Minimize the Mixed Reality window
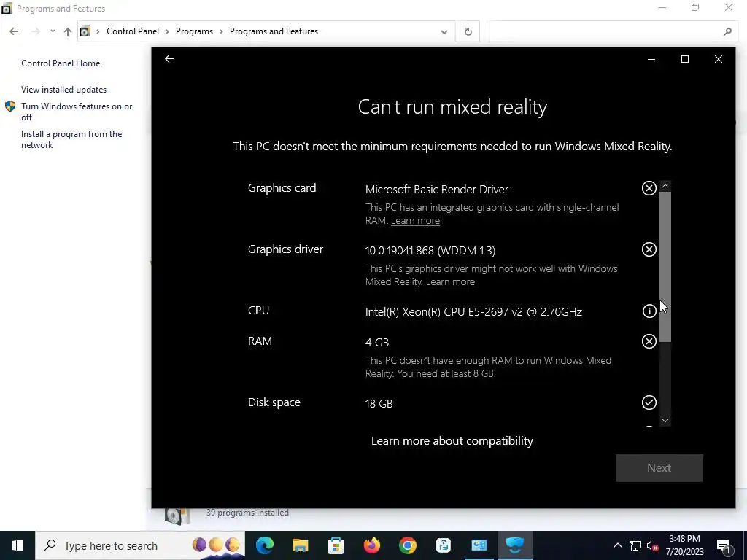Viewport: 747px width, 560px height. pos(651,59)
